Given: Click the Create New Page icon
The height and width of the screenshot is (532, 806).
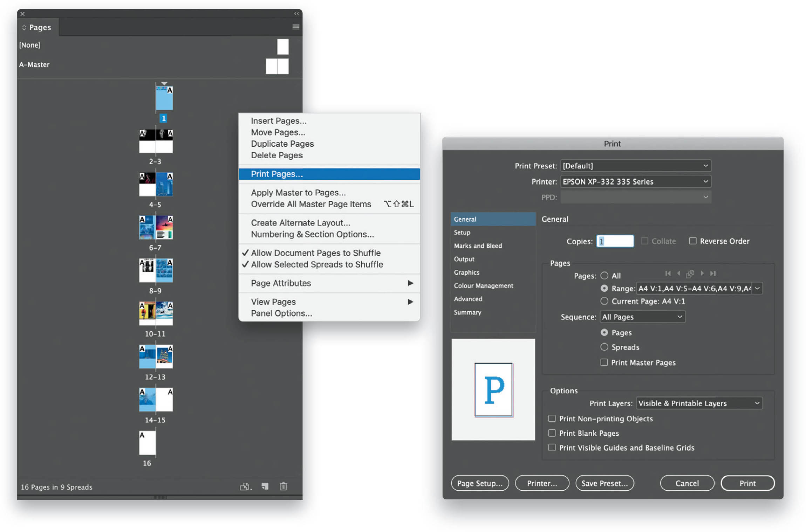Looking at the screenshot, I should (x=265, y=486).
